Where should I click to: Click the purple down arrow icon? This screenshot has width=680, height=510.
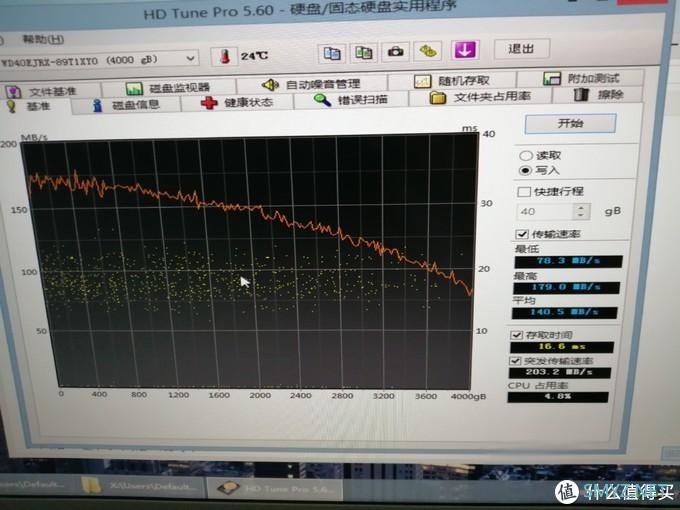(x=464, y=50)
